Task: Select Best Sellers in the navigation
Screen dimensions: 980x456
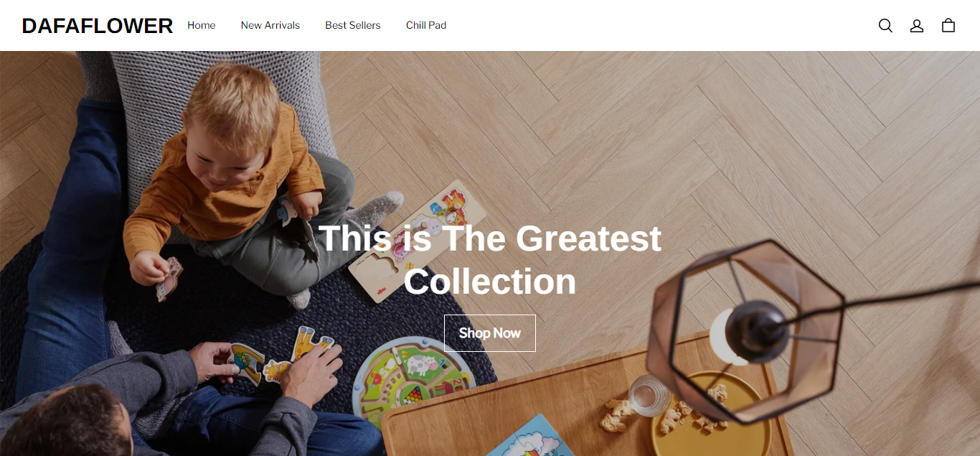Action: pos(353,25)
